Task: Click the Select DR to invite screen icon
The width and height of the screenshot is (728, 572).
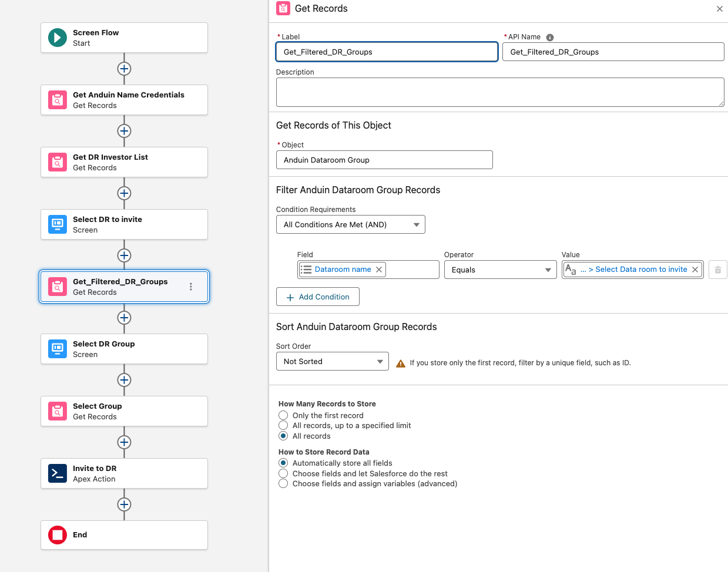Action: (x=57, y=224)
